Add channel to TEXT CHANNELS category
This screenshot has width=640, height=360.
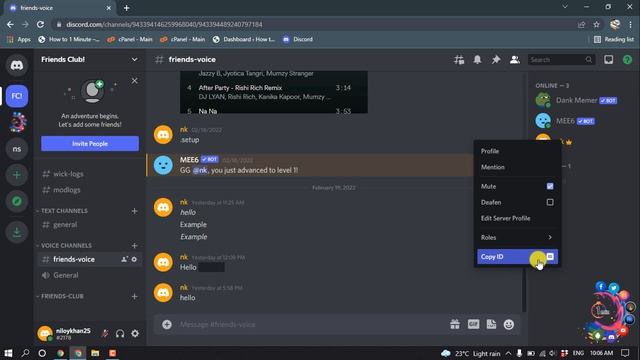click(x=134, y=211)
